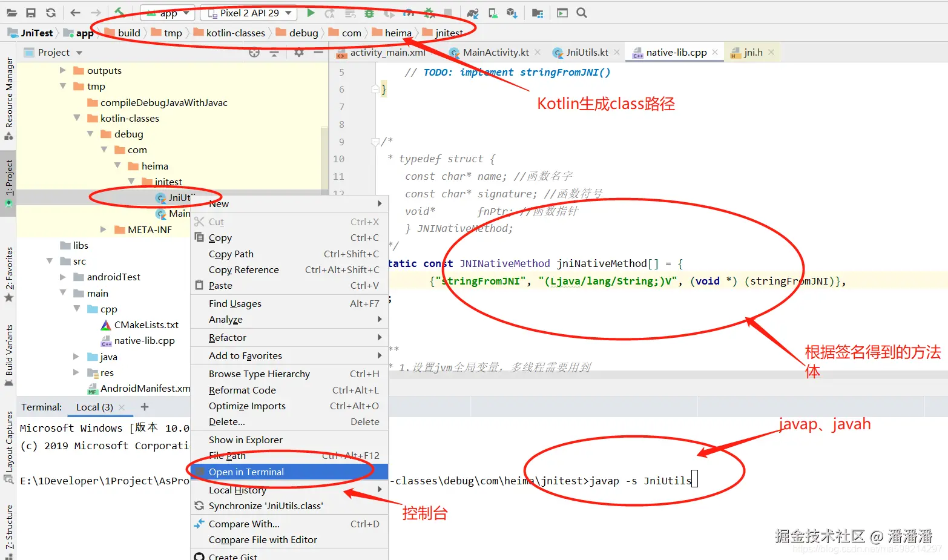Click the jnitest breadcrumb folder
The height and width of the screenshot is (560, 948).
click(x=443, y=33)
